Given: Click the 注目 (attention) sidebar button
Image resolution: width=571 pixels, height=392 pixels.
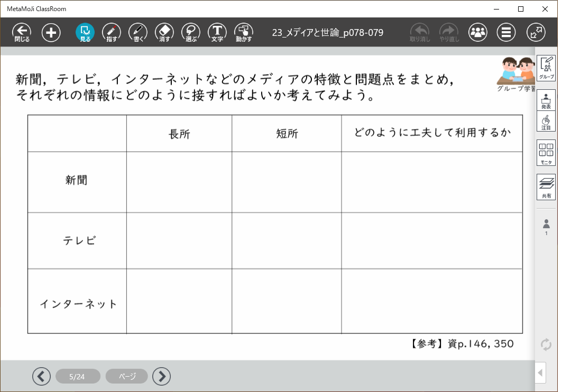Looking at the screenshot, I should (x=546, y=122).
